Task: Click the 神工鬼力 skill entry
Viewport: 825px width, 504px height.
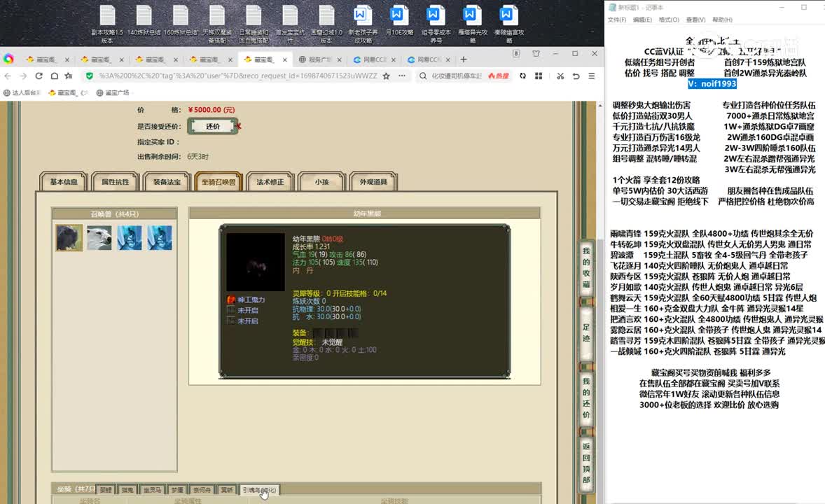Action: pyautogui.click(x=247, y=300)
